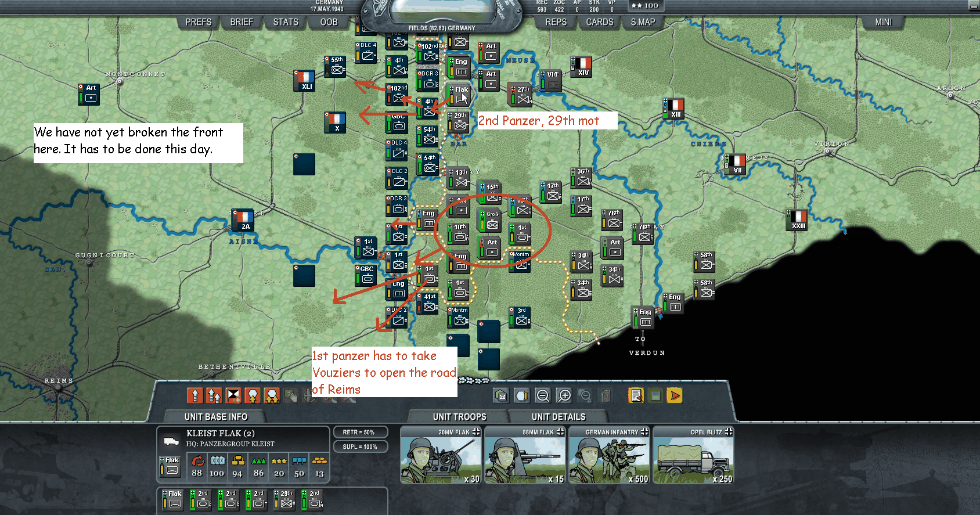Image resolution: width=980 pixels, height=515 pixels.
Task: Select the 13th division counter
Action: click(x=459, y=179)
